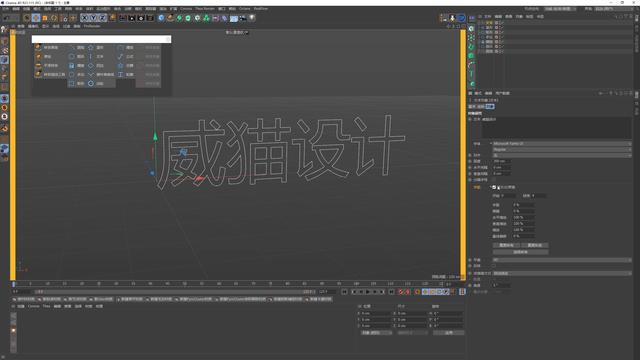This screenshot has width=640, height=360.
Task: Choose the Helix spline from popup
Action: coord(76,66)
